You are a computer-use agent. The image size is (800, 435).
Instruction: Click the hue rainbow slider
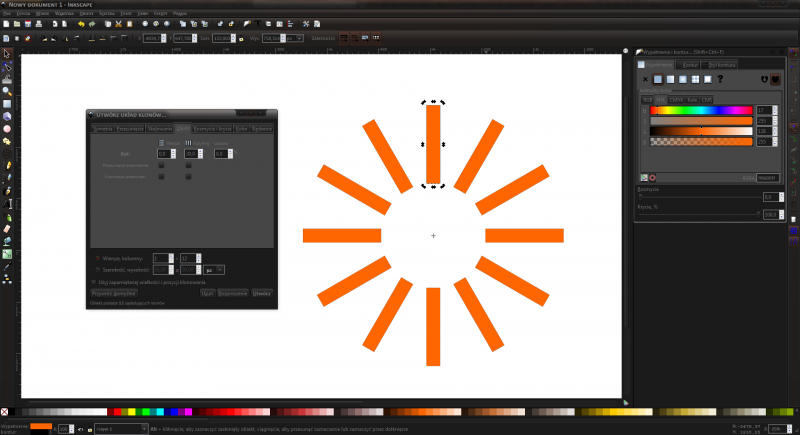(x=700, y=110)
